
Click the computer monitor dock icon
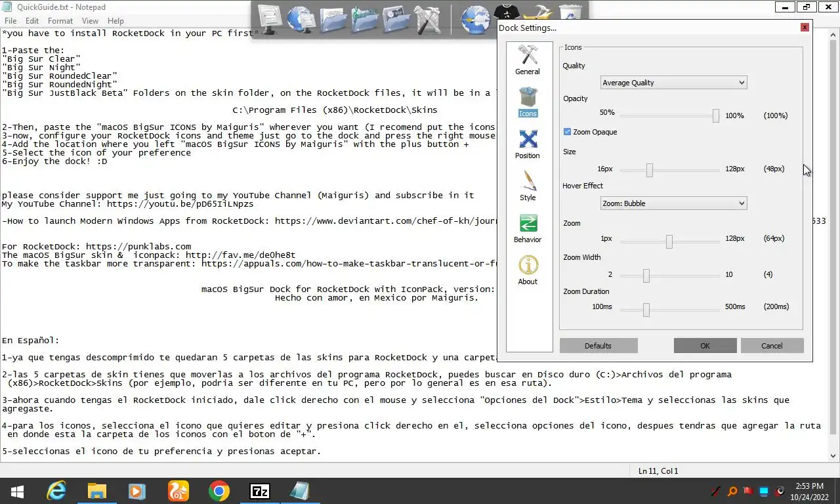270,19
